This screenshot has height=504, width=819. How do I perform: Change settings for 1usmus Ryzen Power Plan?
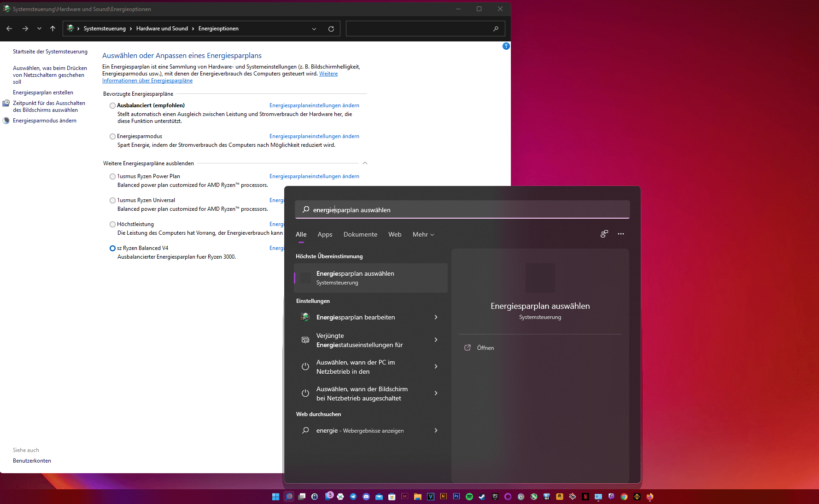[314, 176]
